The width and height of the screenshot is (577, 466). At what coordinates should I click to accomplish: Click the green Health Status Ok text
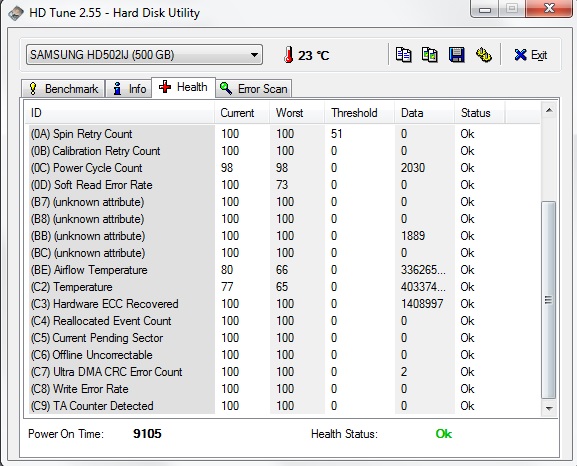click(443, 434)
